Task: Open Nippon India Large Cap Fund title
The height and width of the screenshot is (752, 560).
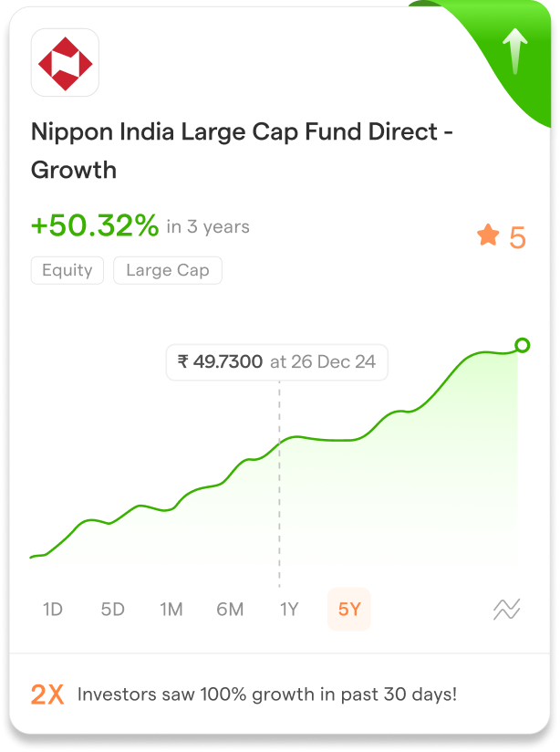Action: pyautogui.click(x=242, y=151)
